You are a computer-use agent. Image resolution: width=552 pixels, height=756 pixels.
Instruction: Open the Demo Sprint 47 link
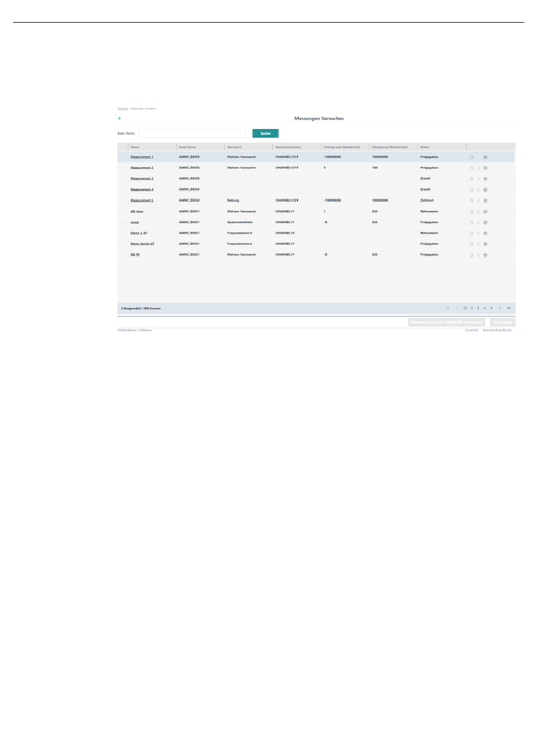click(142, 244)
